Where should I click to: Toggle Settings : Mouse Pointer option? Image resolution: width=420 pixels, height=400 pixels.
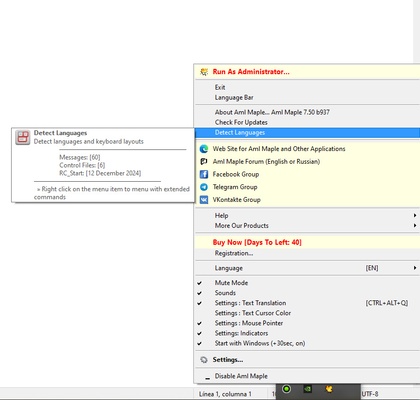[307, 323]
